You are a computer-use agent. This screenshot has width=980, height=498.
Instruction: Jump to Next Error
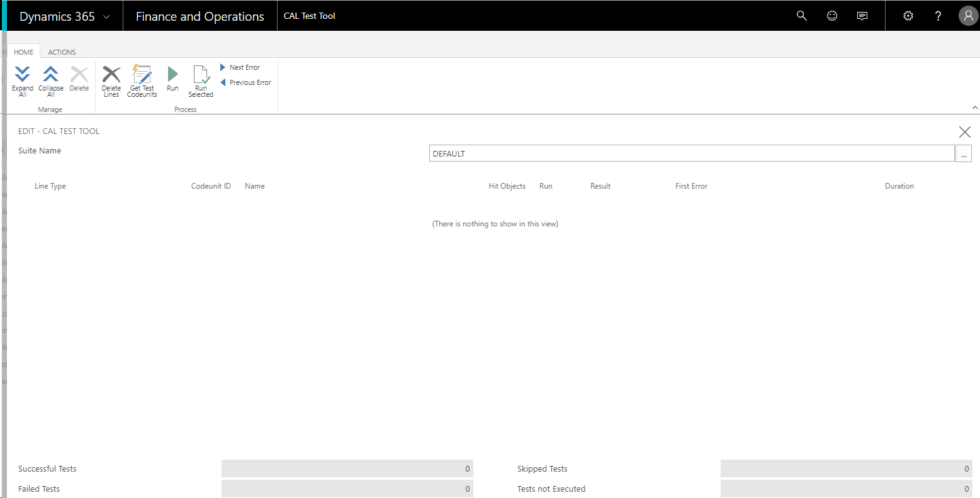(x=240, y=67)
